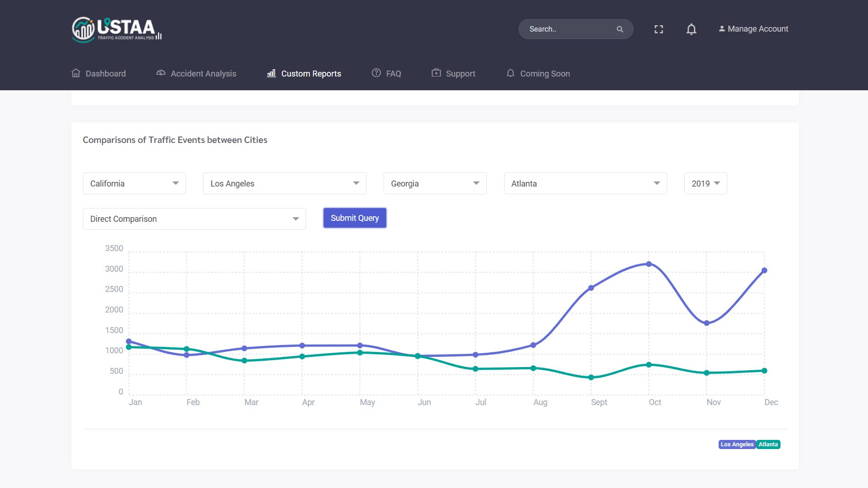Click the October Los Angeles data point

click(x=649, y=264)
